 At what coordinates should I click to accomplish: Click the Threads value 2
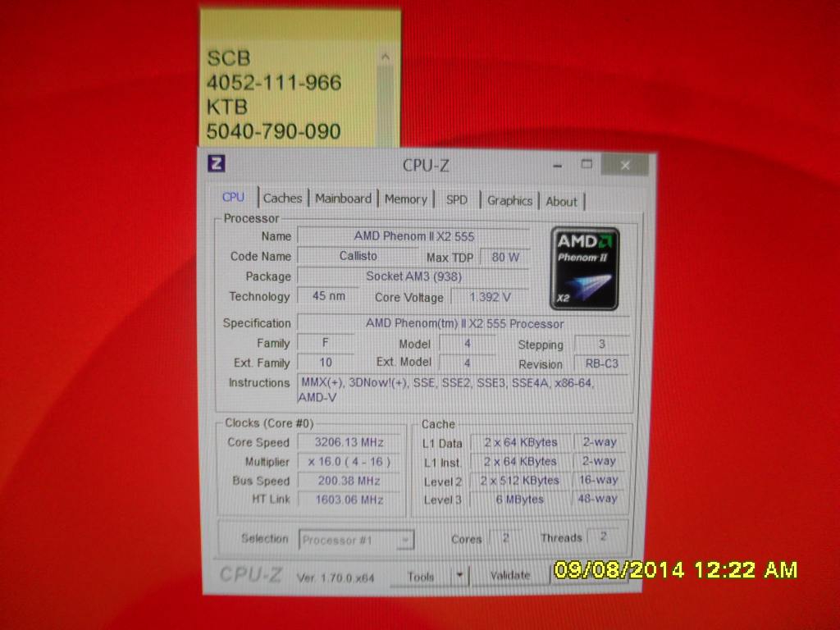point(604,536)
